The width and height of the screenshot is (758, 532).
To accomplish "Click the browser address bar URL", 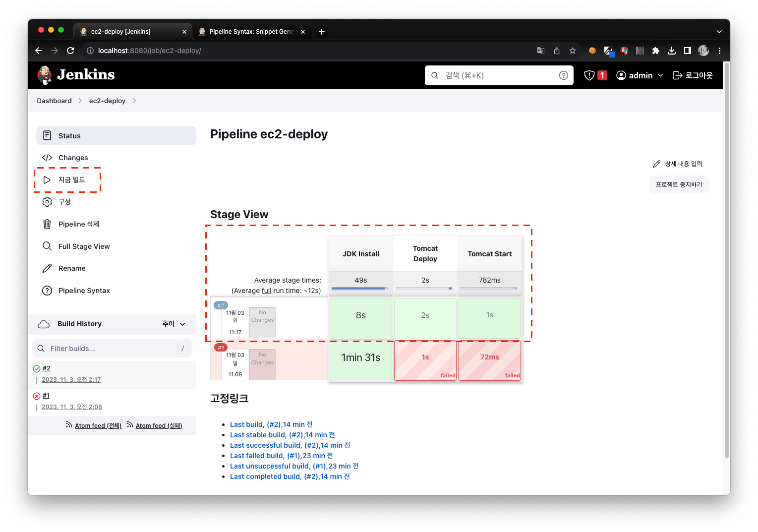I will coord(149,51).
